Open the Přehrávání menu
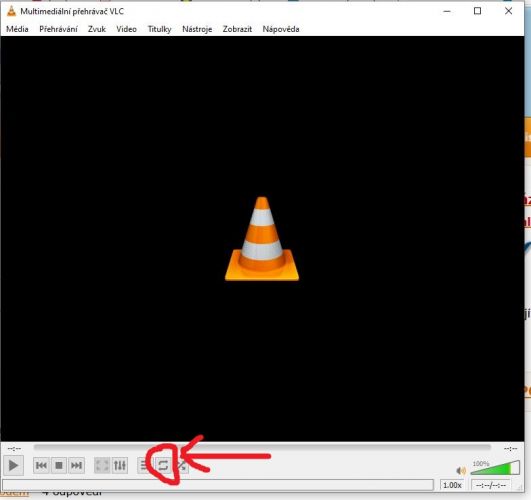Viewport: 531px width, 500px height. coord(58,29)
